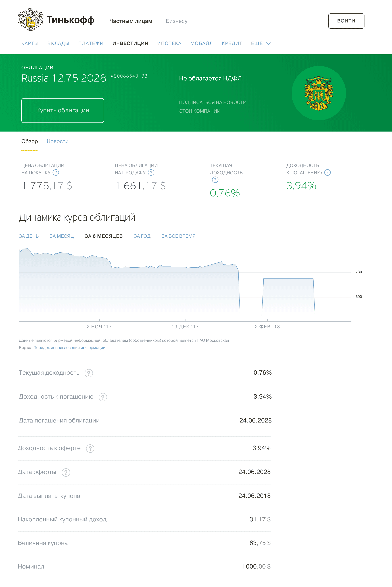392x587 pixels.
Task: Click the ВОЙТИ login button
Action: 346,21
